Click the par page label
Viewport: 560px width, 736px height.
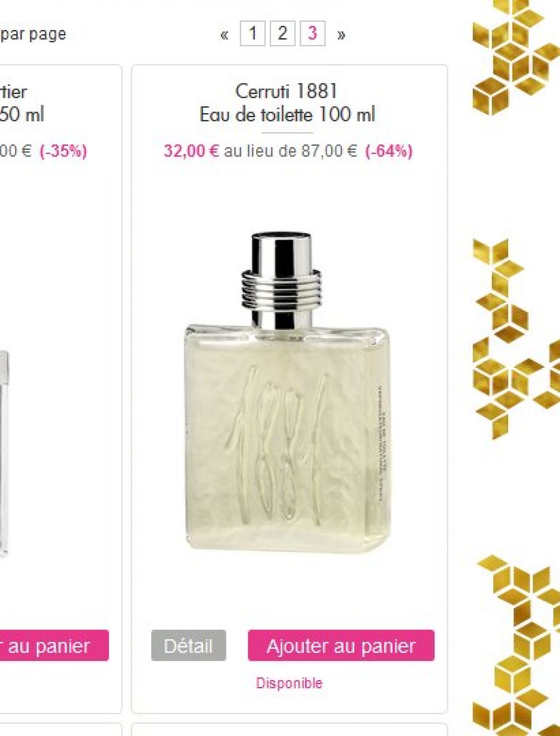pos(33,34)
